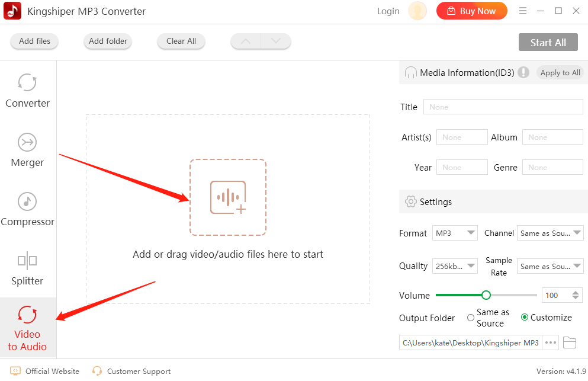The width and height of the screenshot is (588, 381).
Task: Open the hamburger menu icon
Action: 523,11
